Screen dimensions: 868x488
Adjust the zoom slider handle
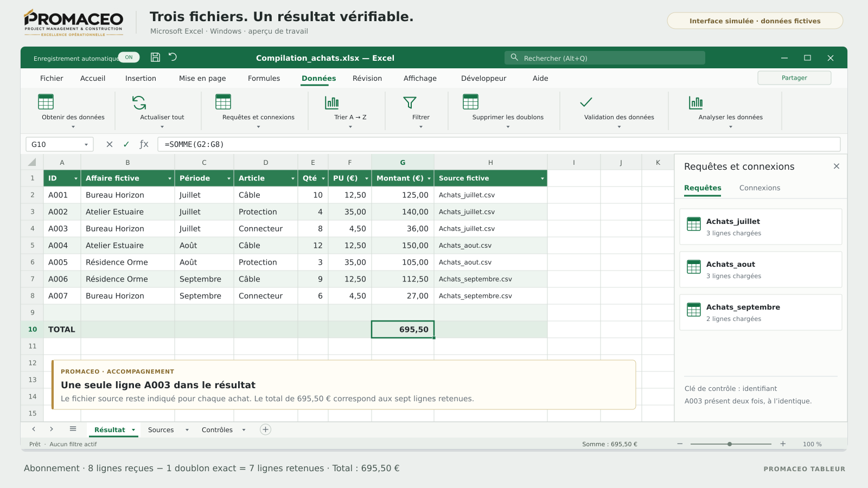pos(730,444)
